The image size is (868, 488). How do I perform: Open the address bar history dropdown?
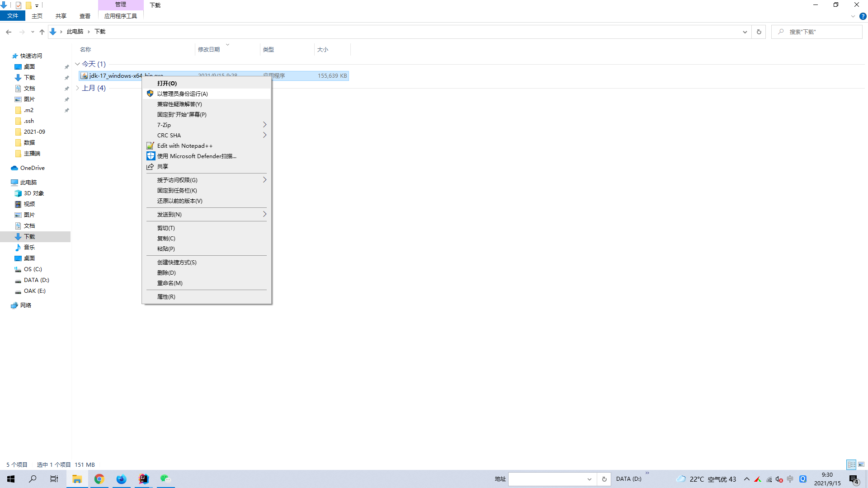[x=745, y=32]
